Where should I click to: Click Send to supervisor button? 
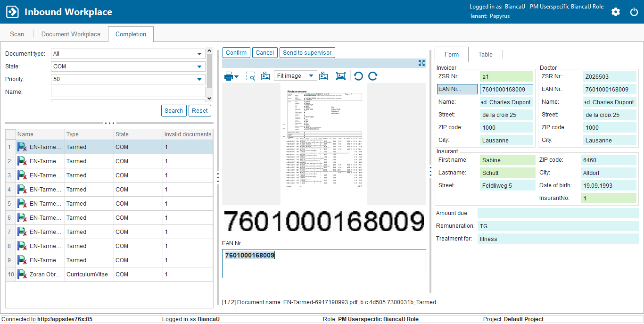[x=307, y=53]
